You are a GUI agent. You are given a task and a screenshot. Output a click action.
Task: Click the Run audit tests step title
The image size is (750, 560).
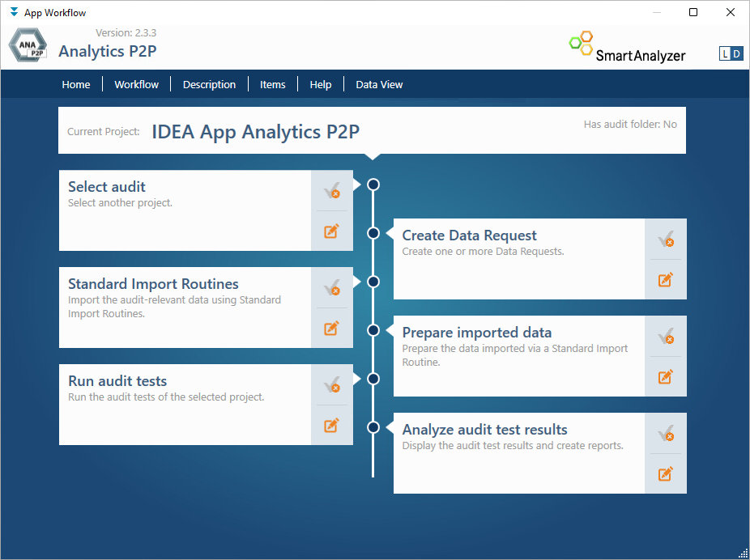[x=117, y=381]
